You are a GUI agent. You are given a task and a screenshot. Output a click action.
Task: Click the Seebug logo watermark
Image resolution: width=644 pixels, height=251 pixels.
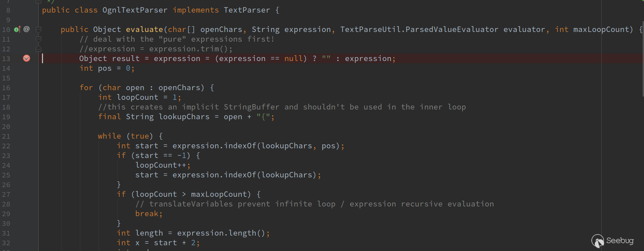point(612,241)
